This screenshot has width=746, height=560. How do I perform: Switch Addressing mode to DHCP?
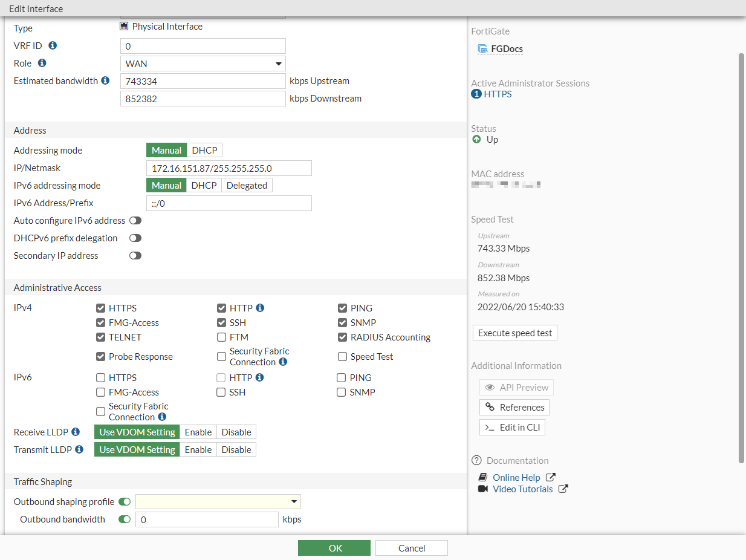[x=203, y=149]
